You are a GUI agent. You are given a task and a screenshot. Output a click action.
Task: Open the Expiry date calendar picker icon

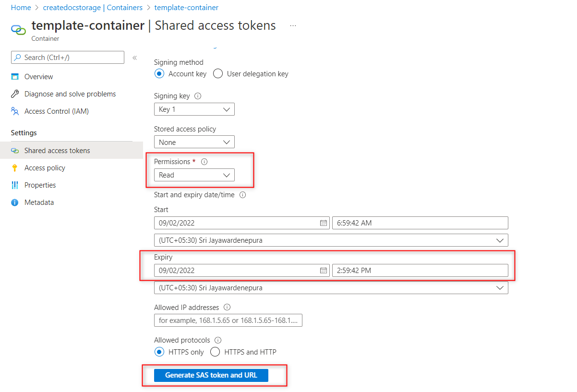coord(324,271)
